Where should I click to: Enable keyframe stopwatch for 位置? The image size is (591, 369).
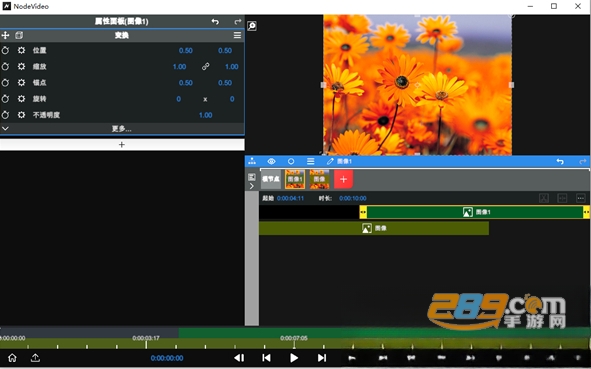[x=5, y=50]
